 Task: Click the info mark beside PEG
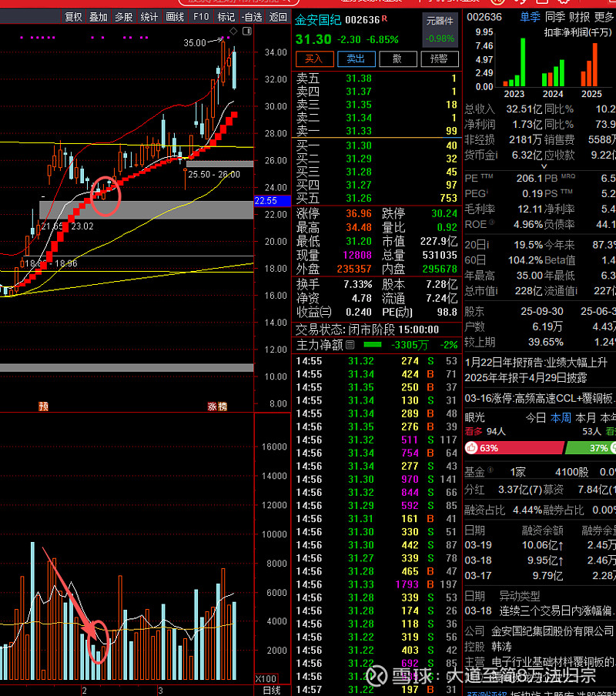[487, 191]
